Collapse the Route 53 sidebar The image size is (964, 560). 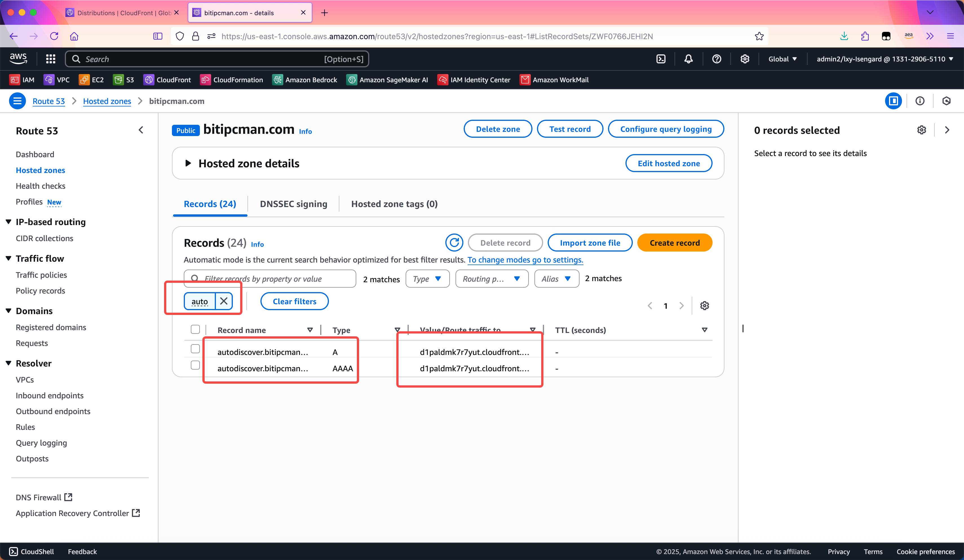tap(141, 130)
